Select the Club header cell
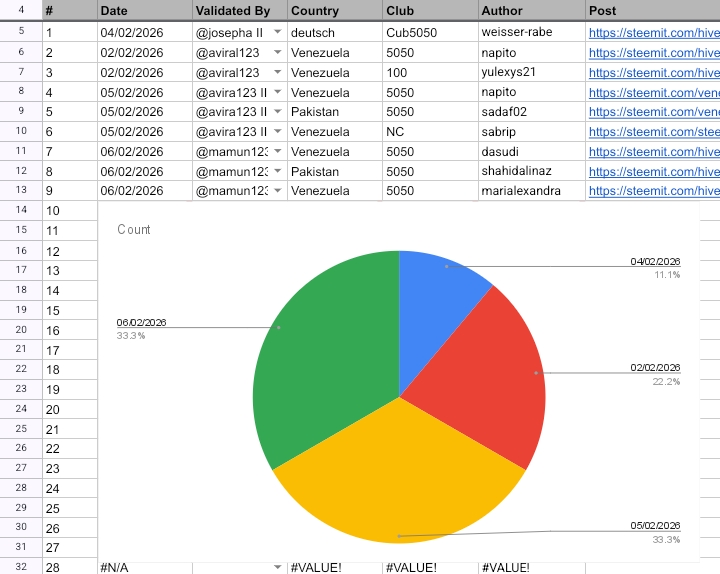The image size is (720, 574). [430, 11]
